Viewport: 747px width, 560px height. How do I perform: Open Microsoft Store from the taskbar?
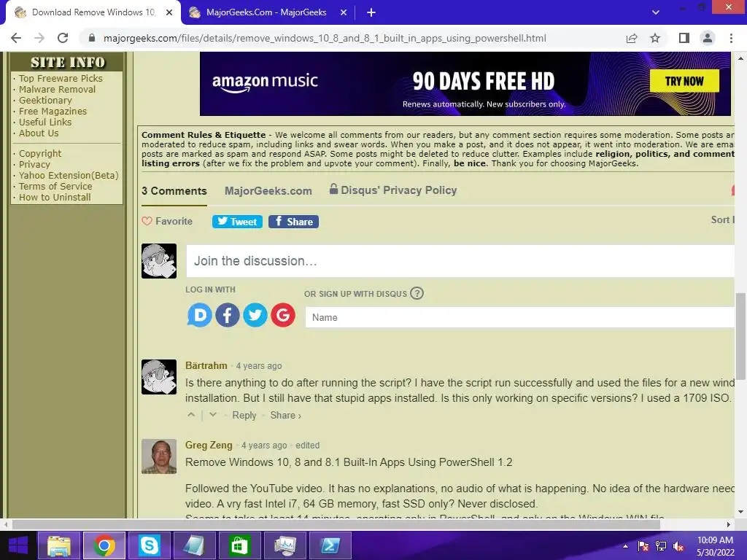coord(239,545)
